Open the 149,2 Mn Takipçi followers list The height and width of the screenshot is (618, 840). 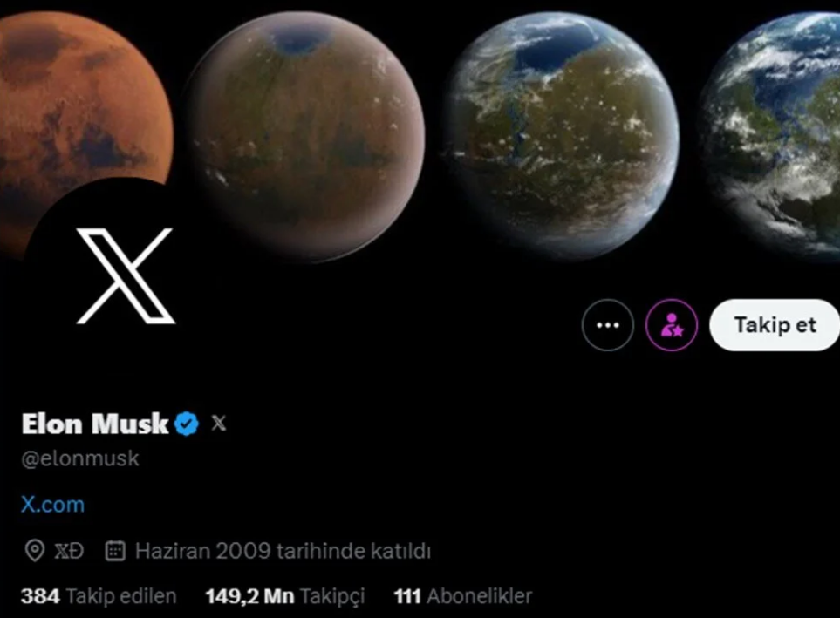coord(285,596)
